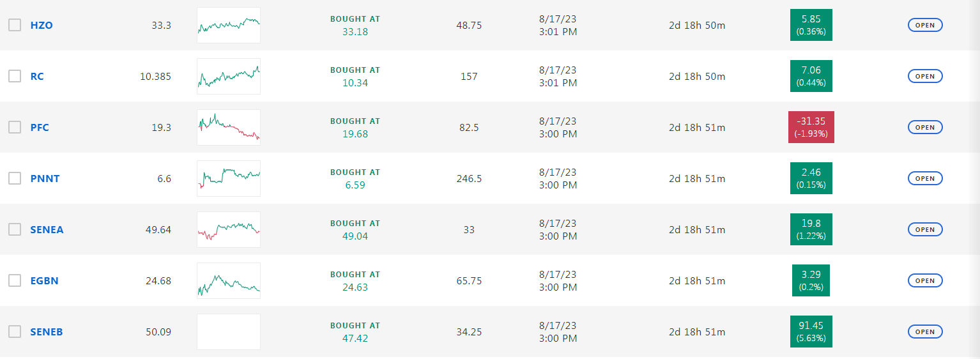This screenshot has width=980, height=359.
Task: Open the PFC price mini chart
Action: pos(229,127)
